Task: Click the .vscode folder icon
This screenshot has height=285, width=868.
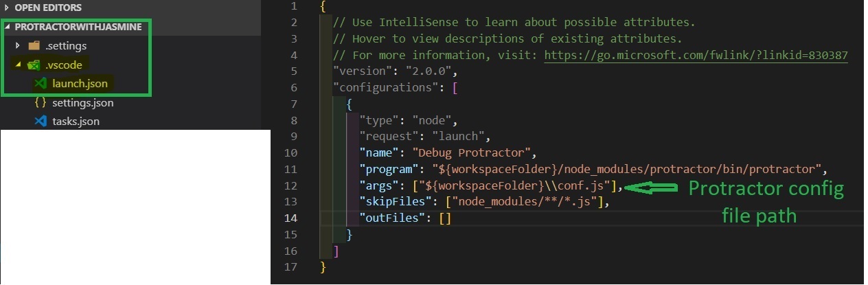Action: pyautogui.click(x=34, y=65)
